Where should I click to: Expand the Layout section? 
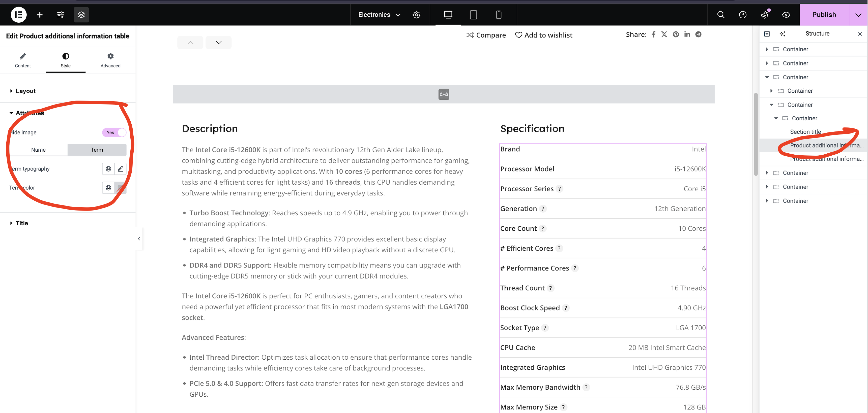[x=25, y=91]
